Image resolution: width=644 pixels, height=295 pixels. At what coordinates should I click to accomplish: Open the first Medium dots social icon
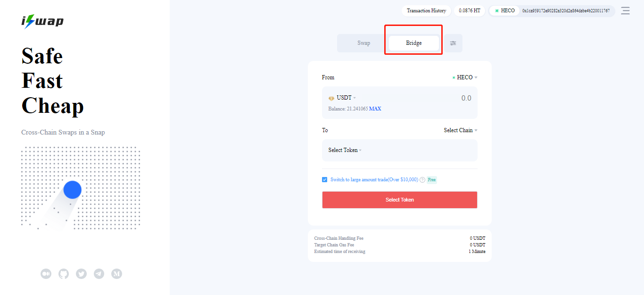coord(46,273)
